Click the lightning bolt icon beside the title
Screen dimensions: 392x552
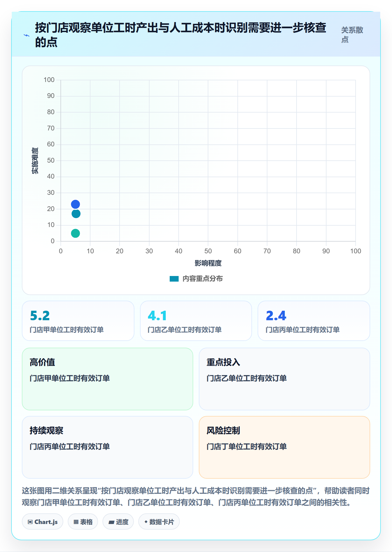[27, 35]
